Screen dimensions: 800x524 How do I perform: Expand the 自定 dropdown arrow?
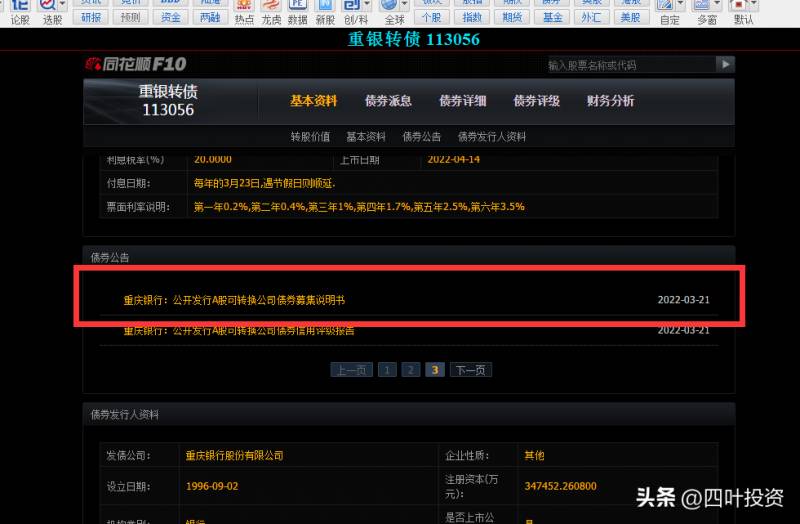680,4
